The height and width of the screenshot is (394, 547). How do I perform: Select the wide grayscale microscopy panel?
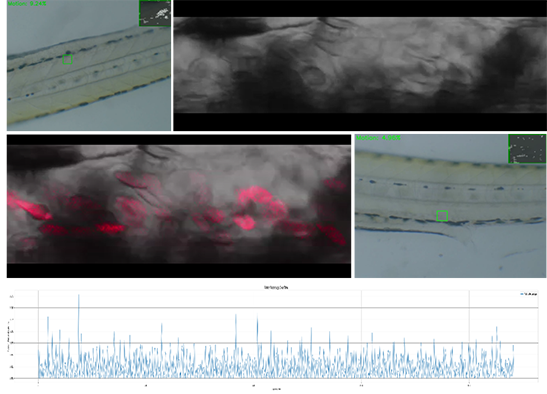(x=360, y=65)
